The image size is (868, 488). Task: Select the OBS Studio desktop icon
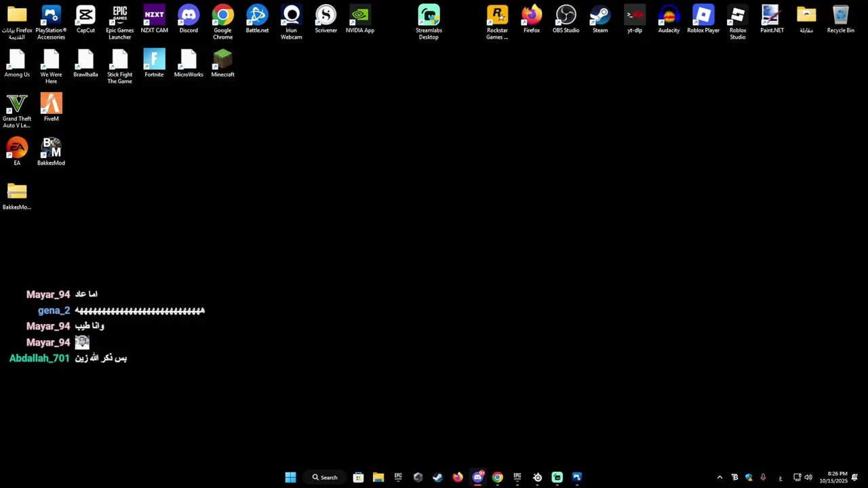[x=566, y=19]
